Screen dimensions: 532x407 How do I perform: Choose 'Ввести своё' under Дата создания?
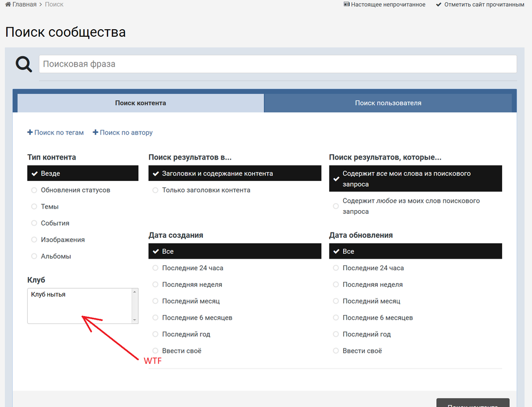point(181,351)
